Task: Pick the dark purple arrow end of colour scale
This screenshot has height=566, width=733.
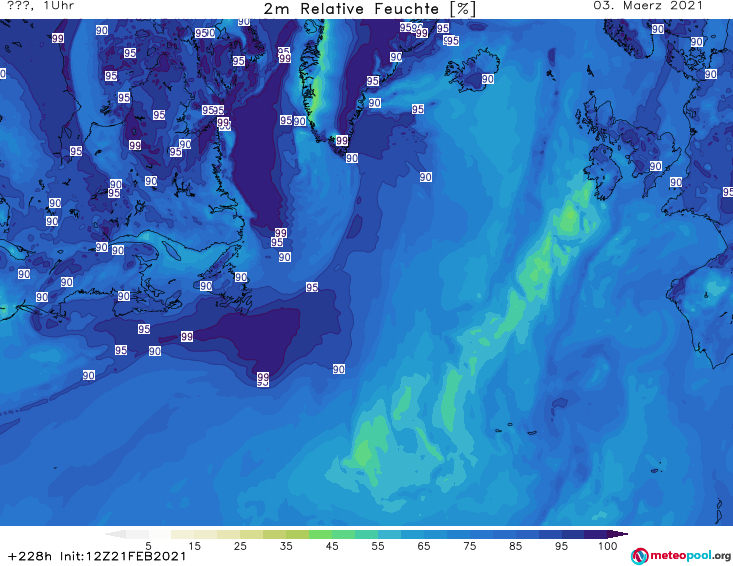Action: [618, 534]
